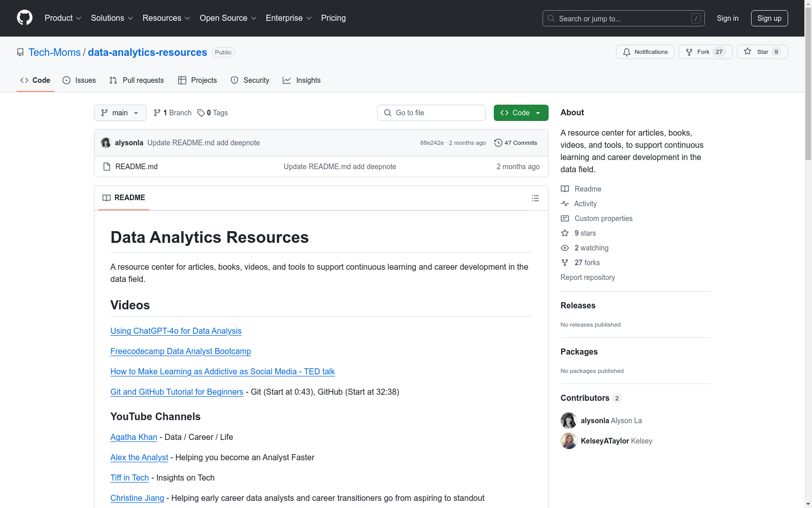Fork the repository using Fork button
This screenshot has width=812, height=508.
click(705, 52)
